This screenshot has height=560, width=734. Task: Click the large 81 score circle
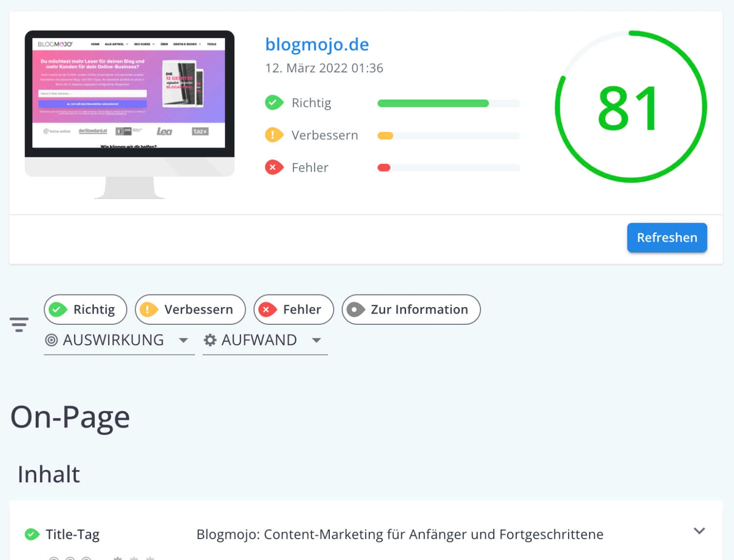tap(630, 107)
